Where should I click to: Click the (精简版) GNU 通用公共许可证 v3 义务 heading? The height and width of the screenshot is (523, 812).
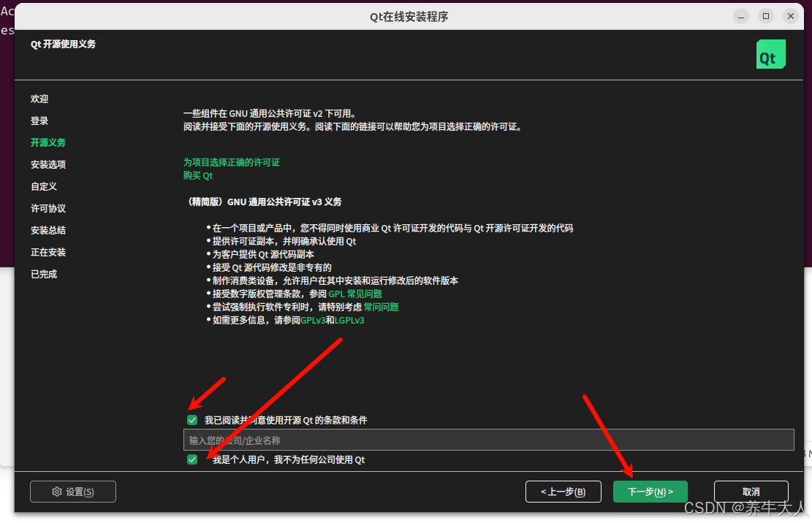pyautogui.click(x=264, y=202)
